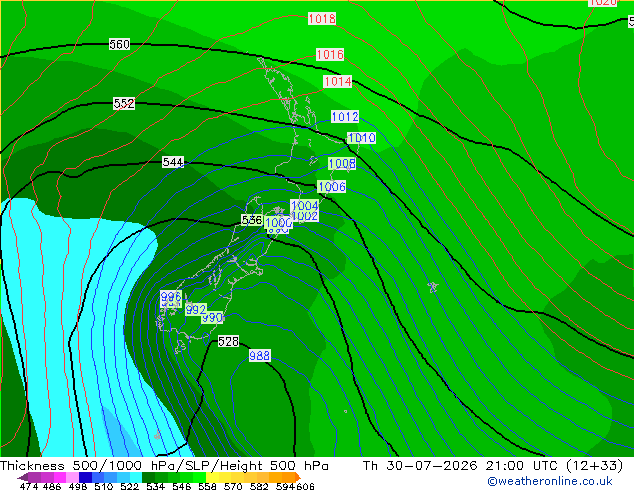
Task: Click legend value 546
Action: click(x=182, y=486)
